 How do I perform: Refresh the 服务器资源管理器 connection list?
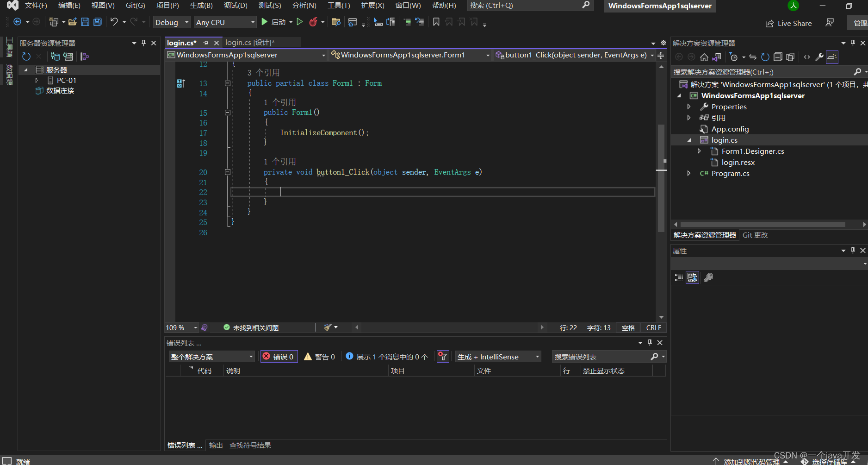[26, 57]
